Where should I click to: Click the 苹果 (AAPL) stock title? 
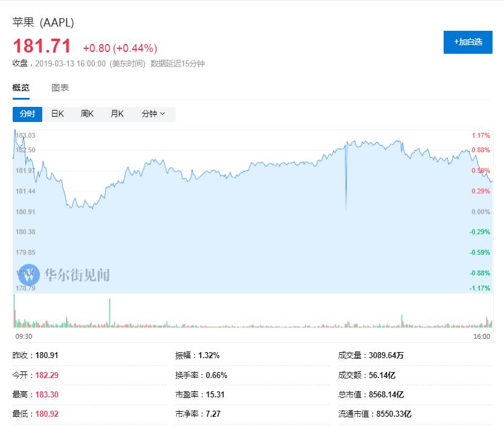(43, 22)
